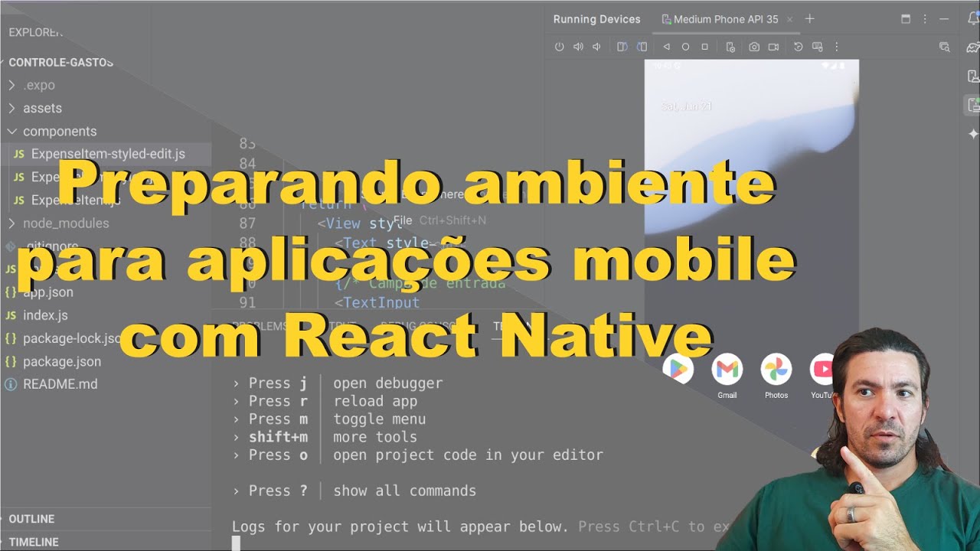Open the Gemini sparkle icon in the sidebar
Viewport: 980px width, 551px height.
coord(973,133)
